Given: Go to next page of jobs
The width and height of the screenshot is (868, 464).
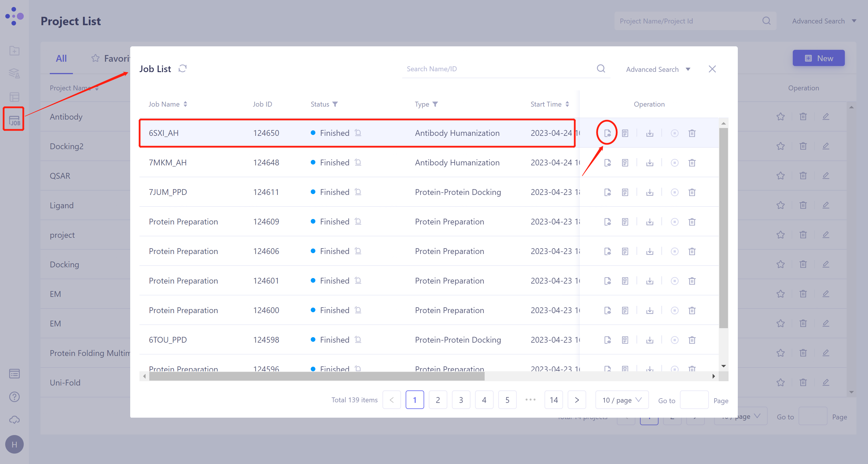Looking at the screenshot, I should pos(577,400).
